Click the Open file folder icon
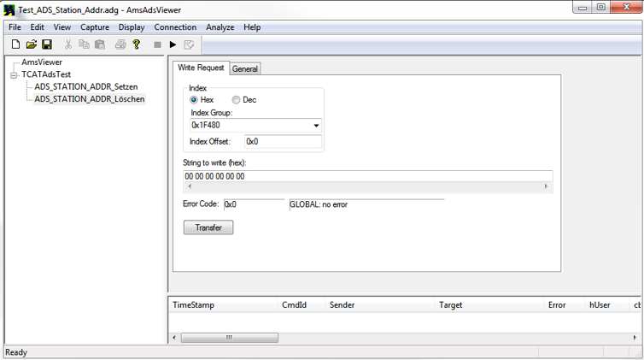Viewport: 644px width, 360px height. point(32,44)
